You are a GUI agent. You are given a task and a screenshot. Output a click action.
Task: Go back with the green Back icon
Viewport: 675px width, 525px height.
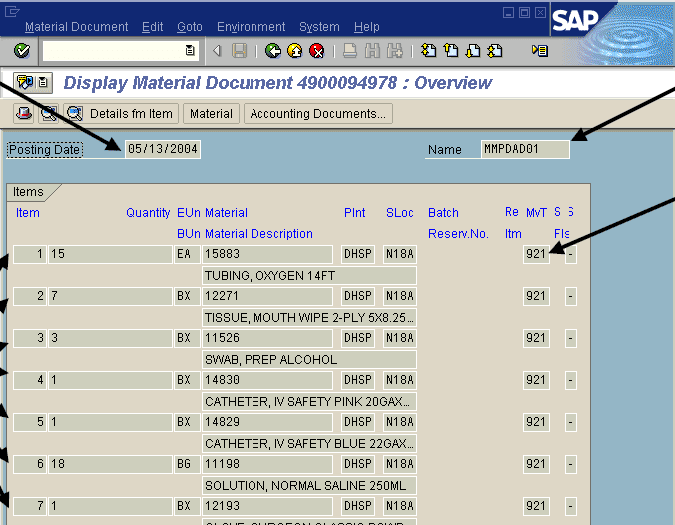pyautogui.click(x=272, y=51)
